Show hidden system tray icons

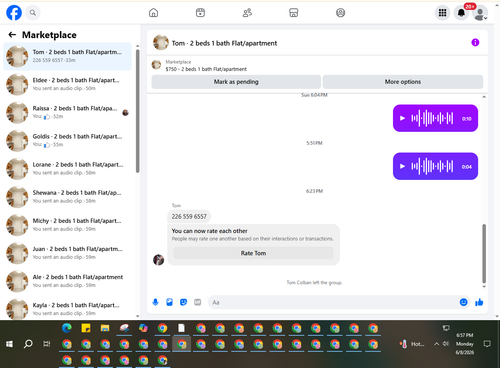(436, 344)
